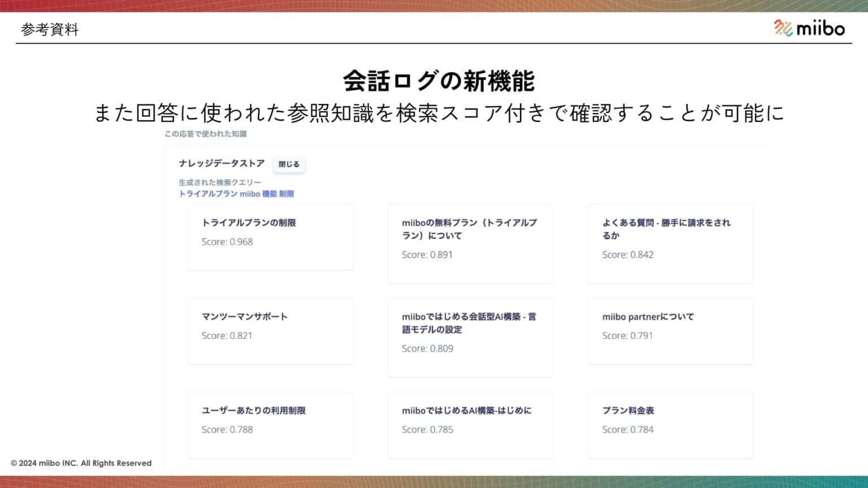Viewport: 868px width, 488px height.
Task: Open the miiboではじめるAI構築-はじめに card
Action: [x=470, y=425]
